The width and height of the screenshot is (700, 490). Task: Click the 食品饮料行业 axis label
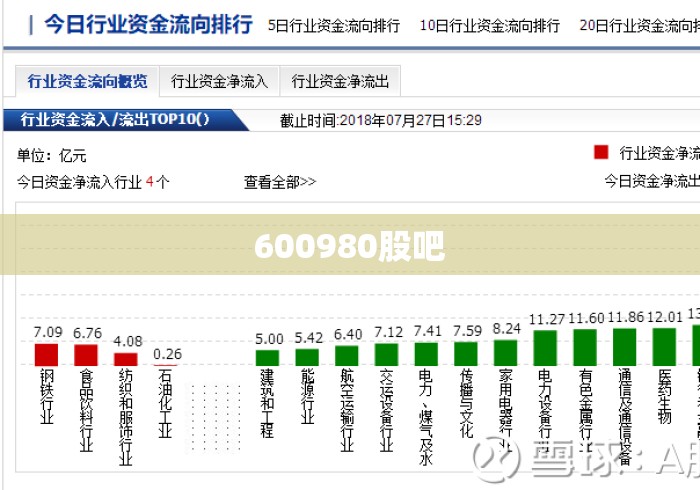(x=86, y=410)
